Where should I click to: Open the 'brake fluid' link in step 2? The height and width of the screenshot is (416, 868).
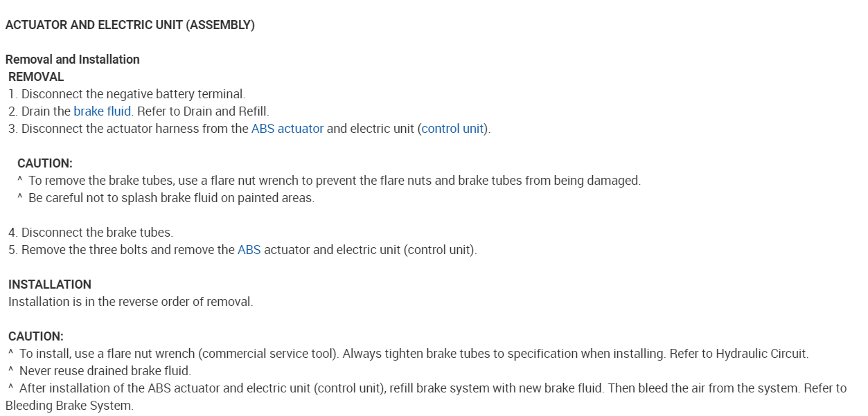(x=103, y=111)
